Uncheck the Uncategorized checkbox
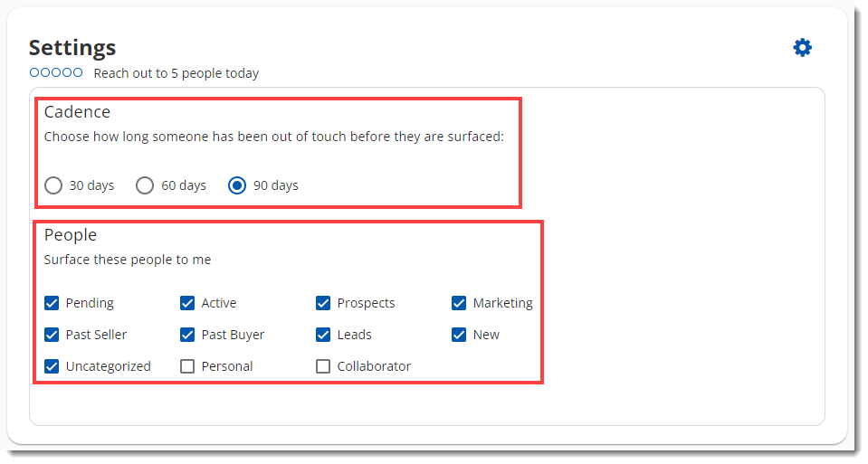The width and height of the screenshot is (868, 464). point(52,366)
